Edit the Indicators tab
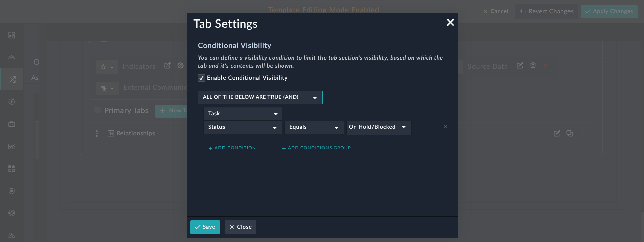This screenshot has height=242, width=644. coord(167,66)
